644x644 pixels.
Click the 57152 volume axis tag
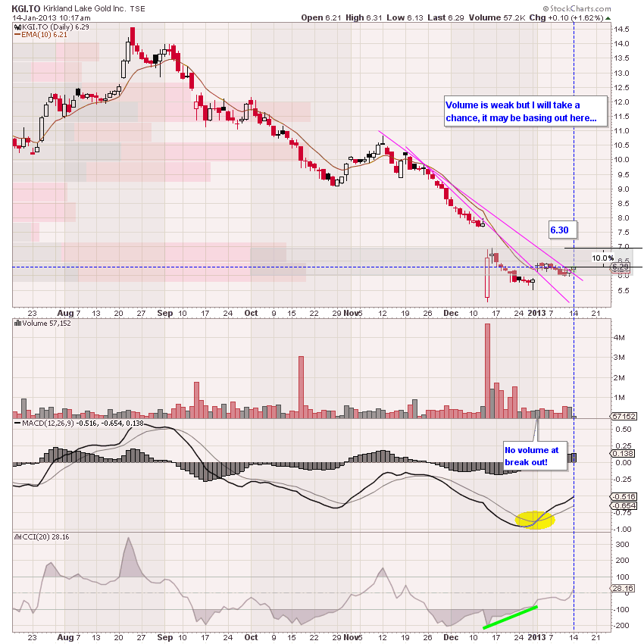click(x=624, y=416)
